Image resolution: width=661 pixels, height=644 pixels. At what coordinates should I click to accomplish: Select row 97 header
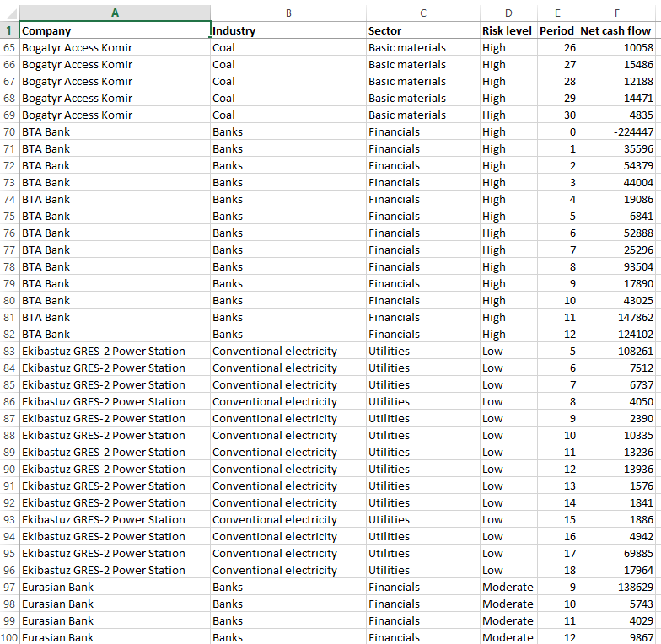pos(9,587)
